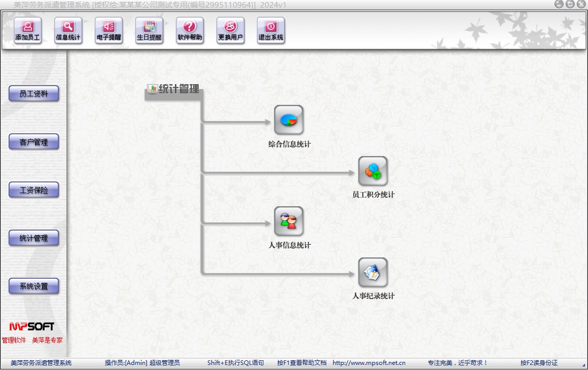Open the 人事纪录统计 documents icon
This screenshot has height=370, width=588.
373,272
